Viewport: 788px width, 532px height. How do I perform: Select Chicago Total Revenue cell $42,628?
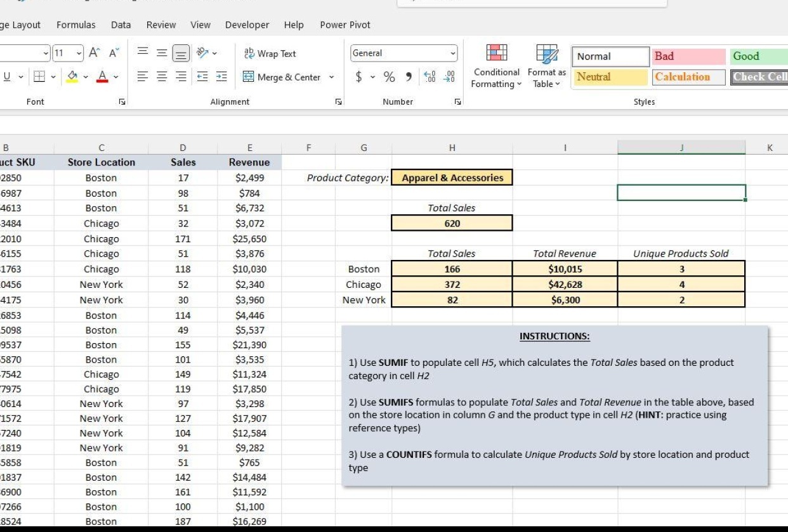pos(565,285)
